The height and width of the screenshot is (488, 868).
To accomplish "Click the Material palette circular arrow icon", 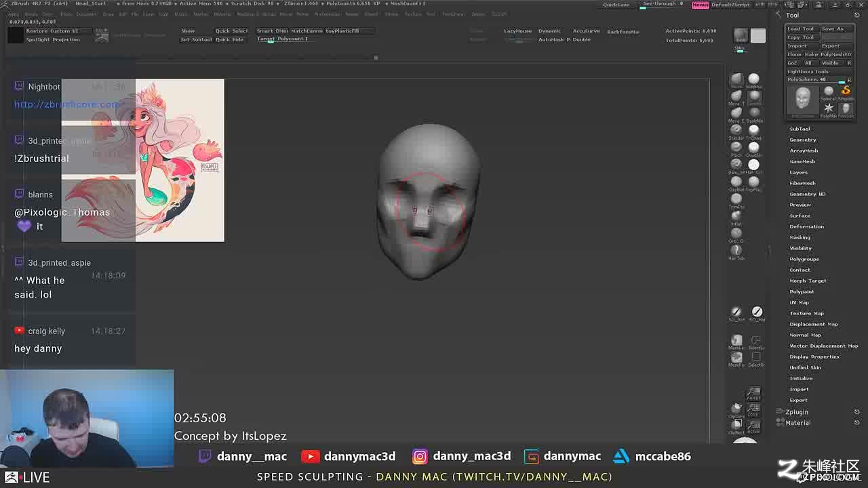I will tap(857, 423).
